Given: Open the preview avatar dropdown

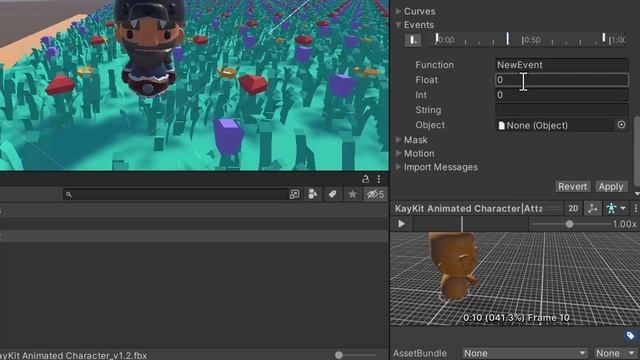Looking at the screenshot, I should tap(616, 209).
